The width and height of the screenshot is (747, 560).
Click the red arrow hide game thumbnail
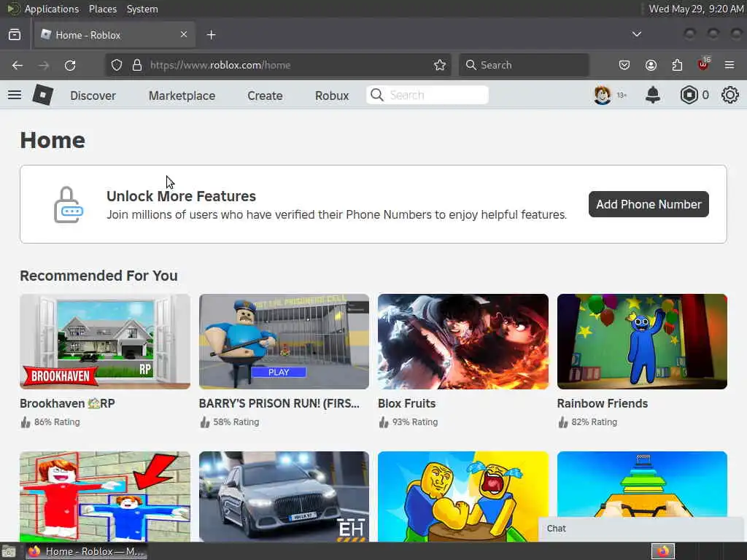click(105, 496)
